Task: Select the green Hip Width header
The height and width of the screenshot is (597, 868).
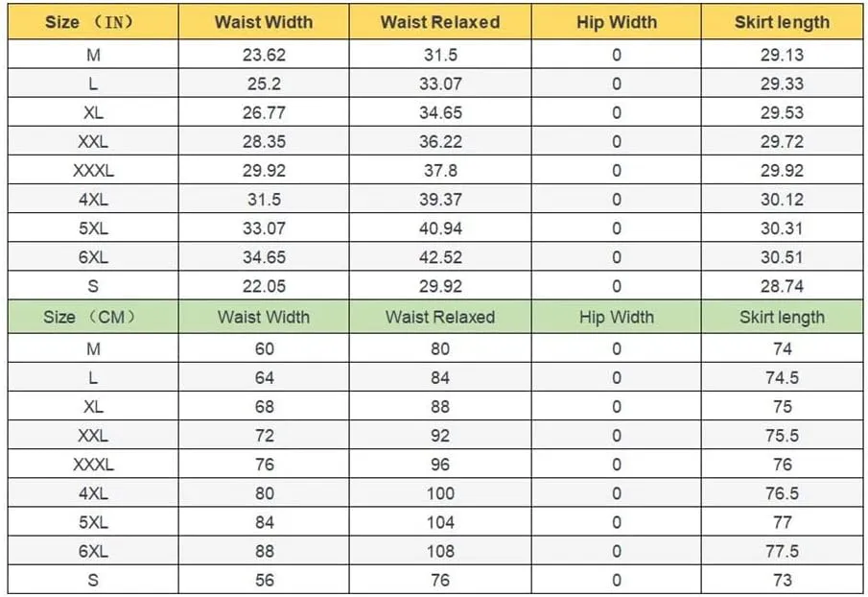Action: pos(616,317)
